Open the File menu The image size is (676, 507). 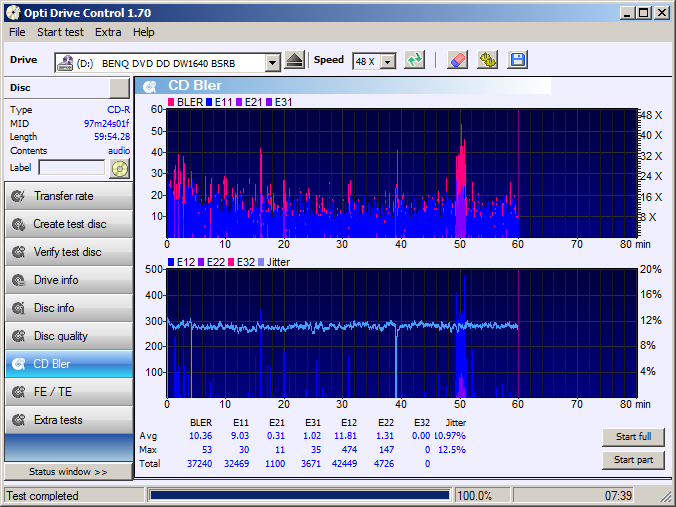pyautogui.click(x=17, y=32)
